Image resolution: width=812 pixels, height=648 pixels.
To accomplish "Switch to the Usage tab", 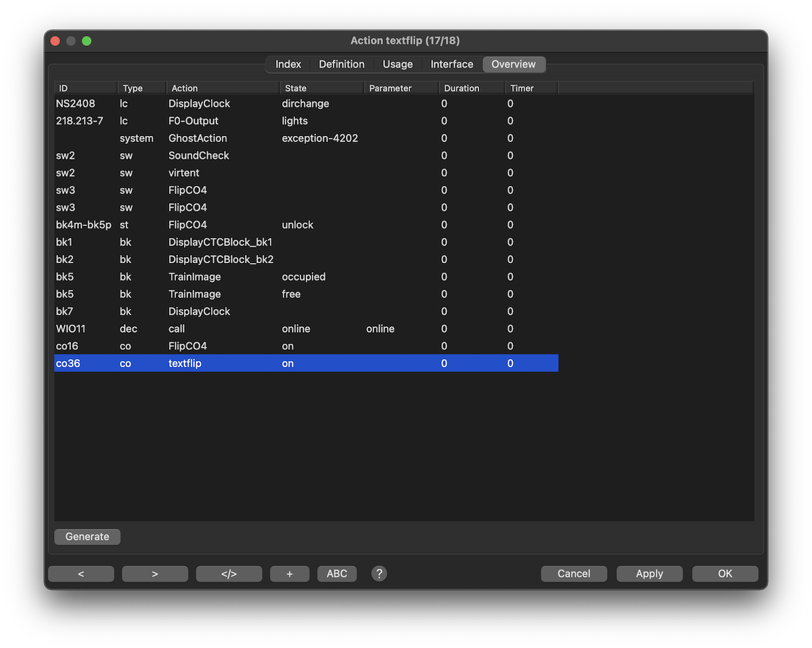I will pos(397,64).
